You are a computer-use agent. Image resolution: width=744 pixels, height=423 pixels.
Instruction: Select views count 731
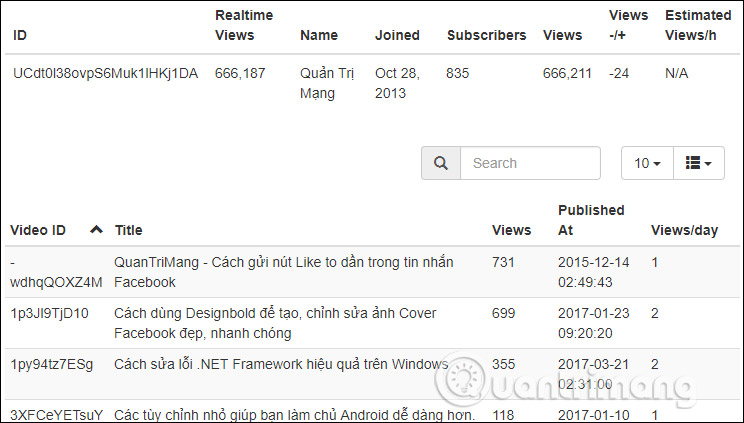pos(503,263)
